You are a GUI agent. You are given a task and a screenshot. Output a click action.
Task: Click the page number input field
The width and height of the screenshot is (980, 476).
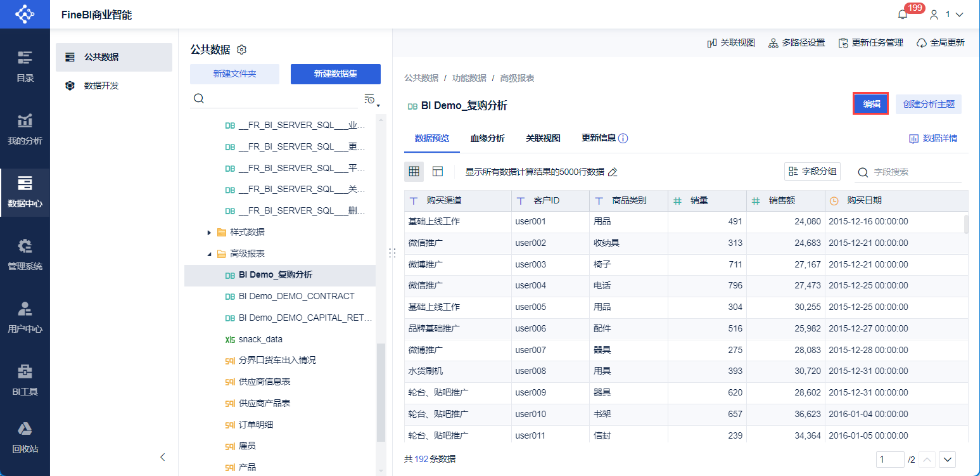click(x=890, y=460)
